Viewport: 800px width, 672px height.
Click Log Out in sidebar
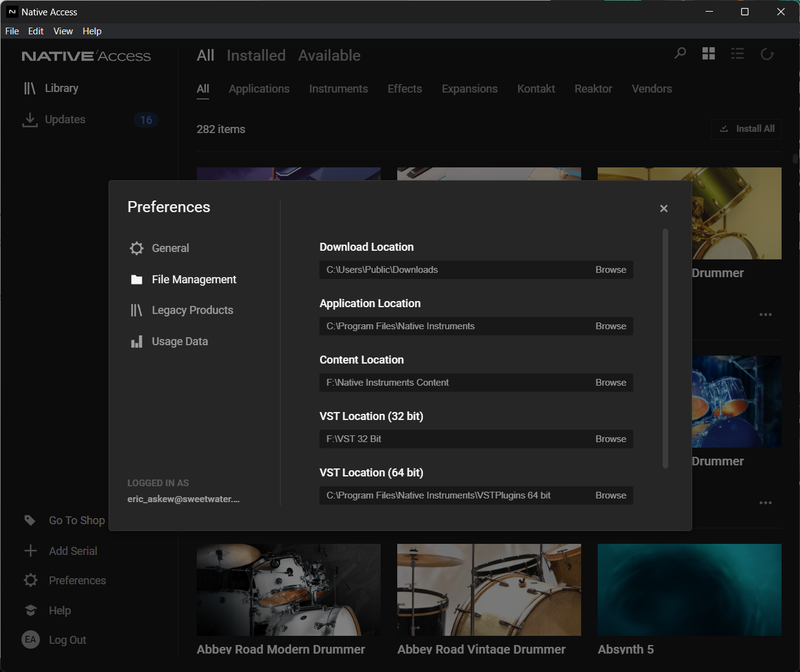click(67, 640)
